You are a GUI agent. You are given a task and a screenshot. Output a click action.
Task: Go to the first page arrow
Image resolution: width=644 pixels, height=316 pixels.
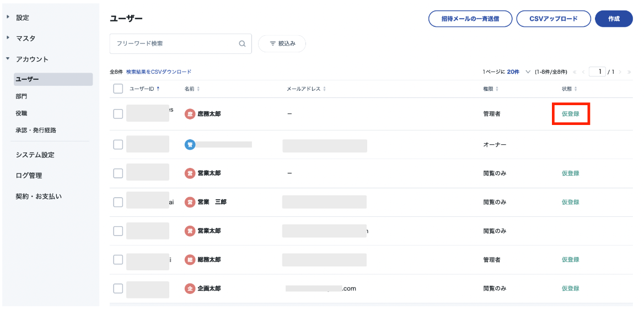pyautogui.click(x=575, y=72)
